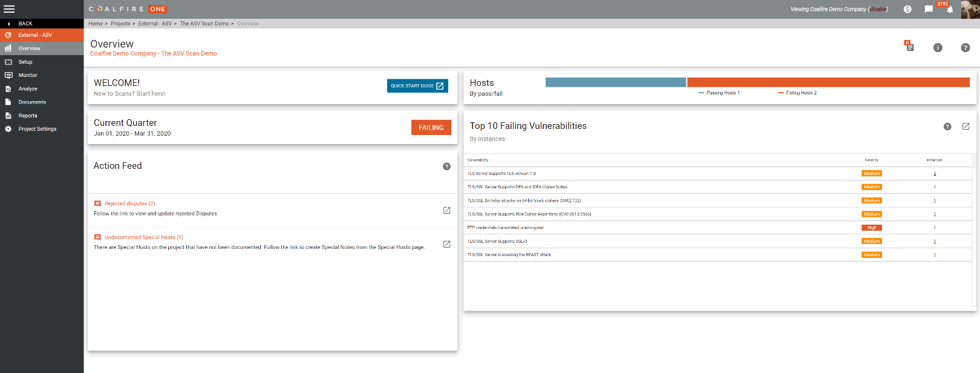This screenshot has height=373, width=980.
Task: Click the orange Failing Hosts bar segment
Action: pos(828,82)
